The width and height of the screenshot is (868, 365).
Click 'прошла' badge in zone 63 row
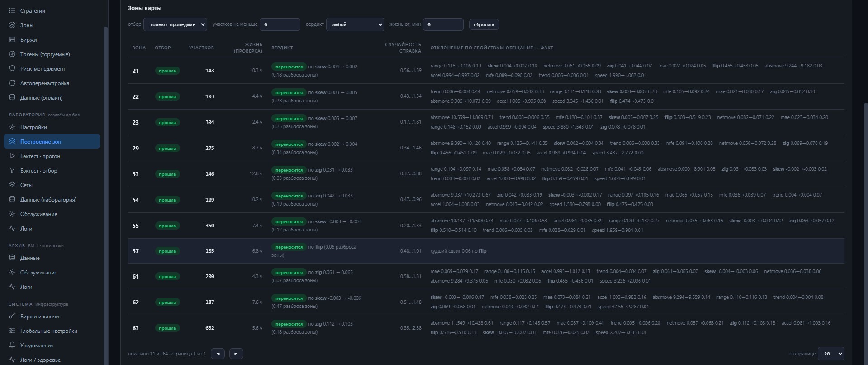pos(167,328)
